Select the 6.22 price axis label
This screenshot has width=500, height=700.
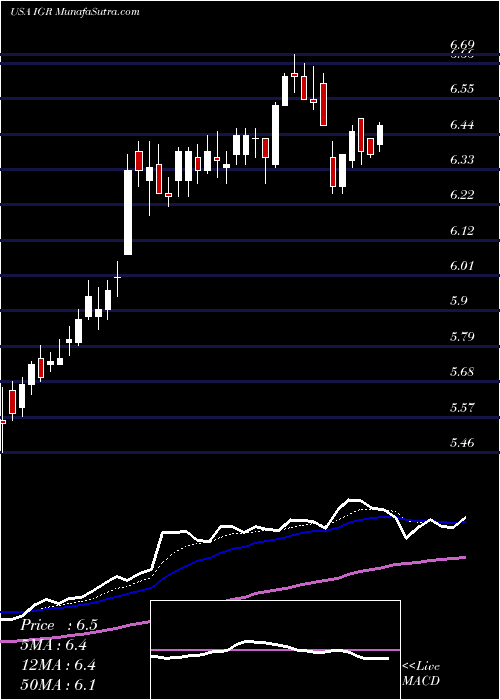click(x=462, y=195)
